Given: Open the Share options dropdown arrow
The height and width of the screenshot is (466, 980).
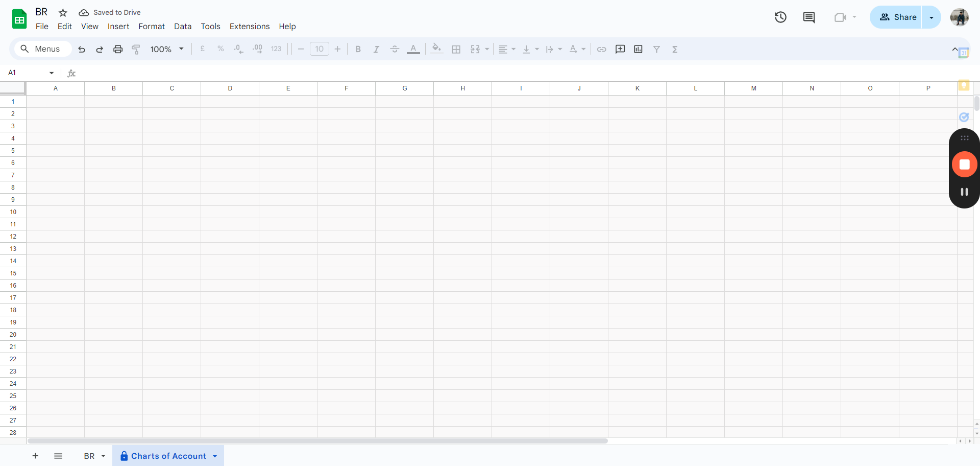Looking at the screenshot, I should pos(932,17).
